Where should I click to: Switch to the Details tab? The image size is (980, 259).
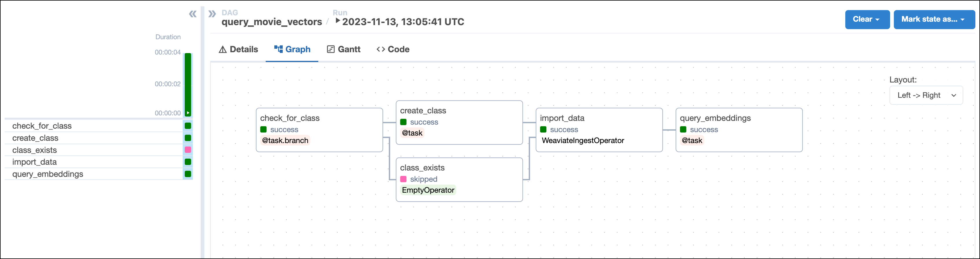pyautogui.click(x=238, y=49)
